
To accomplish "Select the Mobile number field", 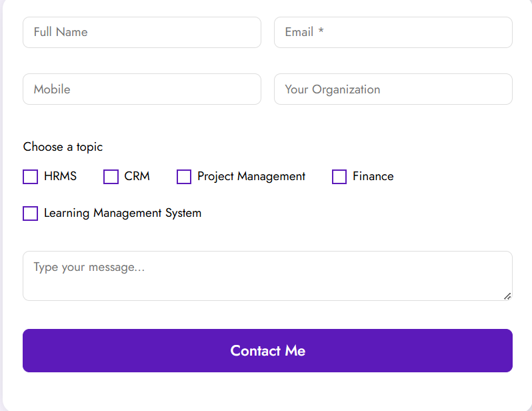I will coord(142,89).
